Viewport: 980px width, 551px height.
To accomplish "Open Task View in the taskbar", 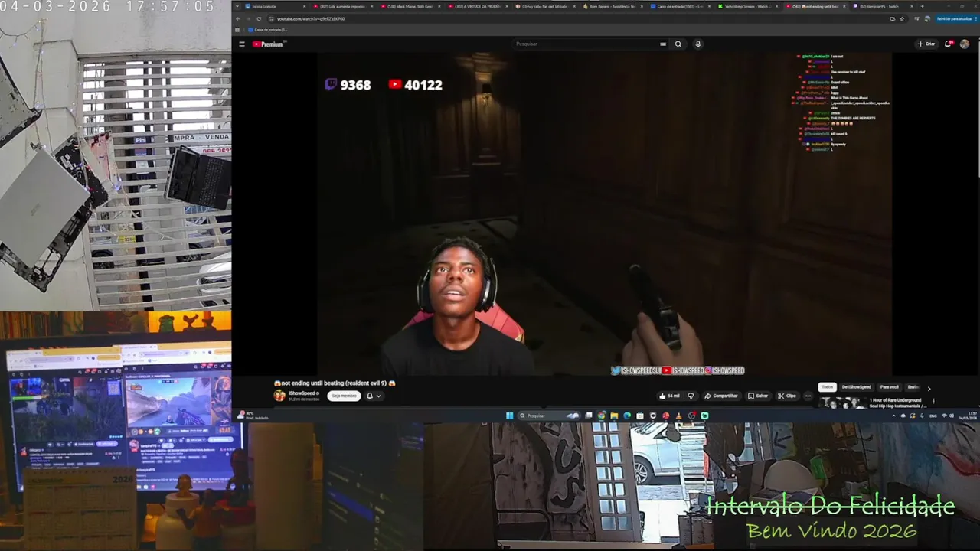I will tap(589, 416).
